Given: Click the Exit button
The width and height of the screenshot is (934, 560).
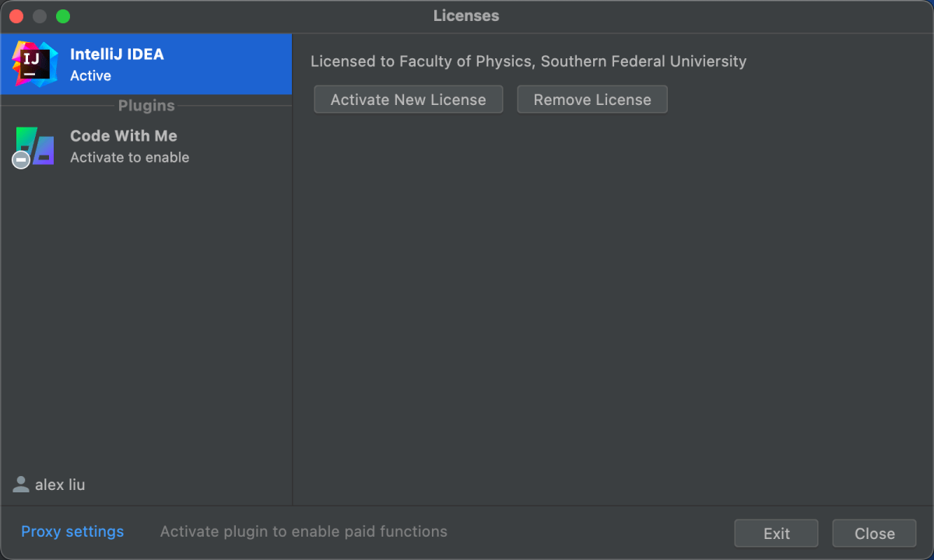Looking at the screenshot, I should 776,533.
